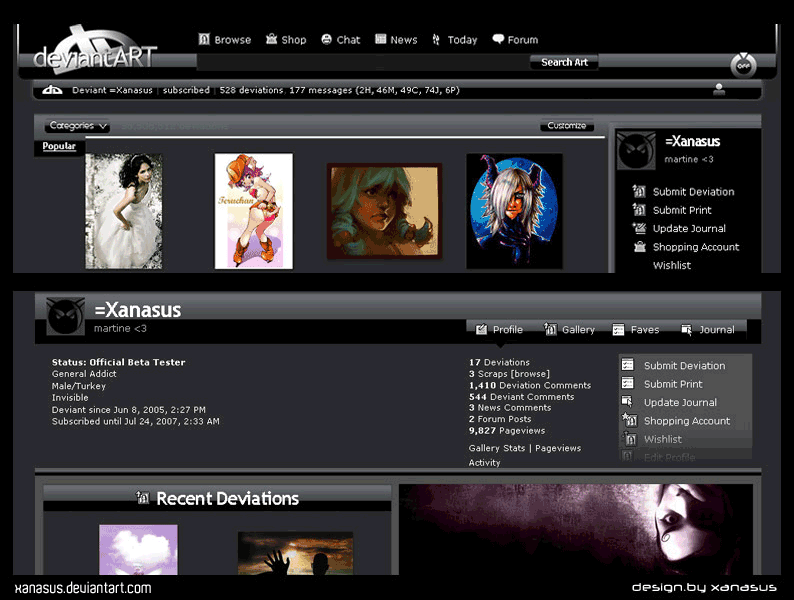794x600 pixels.
Task: Open the heart-shaped cloud recent deviation
Action: click(x=138, y=550)
